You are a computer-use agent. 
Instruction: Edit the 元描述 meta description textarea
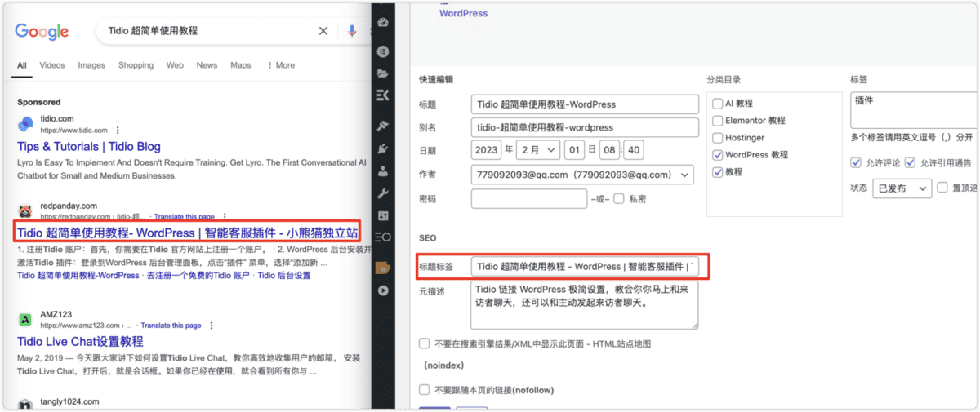pyautogui.click(x=585, y=304)
